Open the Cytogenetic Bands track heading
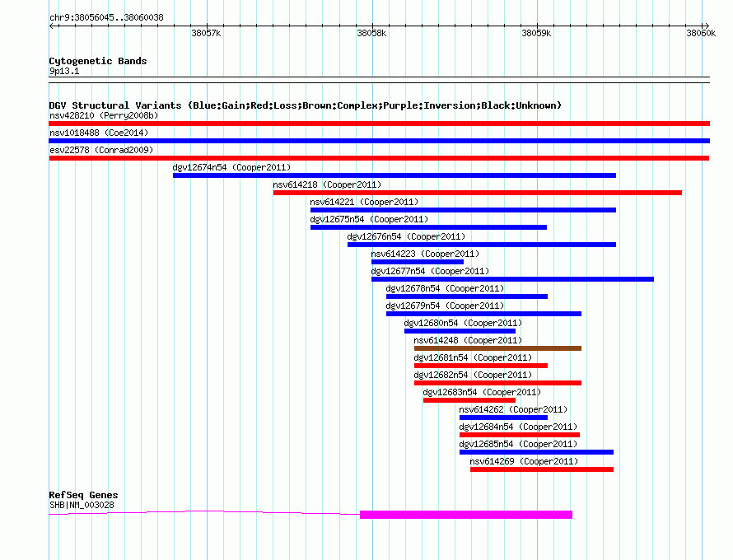 (x=98, y=61)
